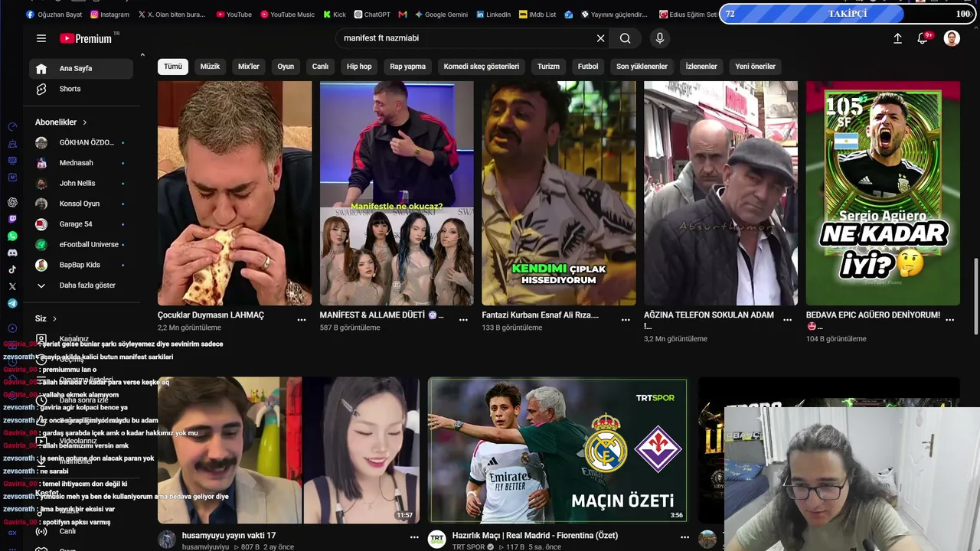Start voice search with the microphone
Image resolution: width=980 pixels, height=551 pixels.
pyautogui.click(x=660, y=38)
